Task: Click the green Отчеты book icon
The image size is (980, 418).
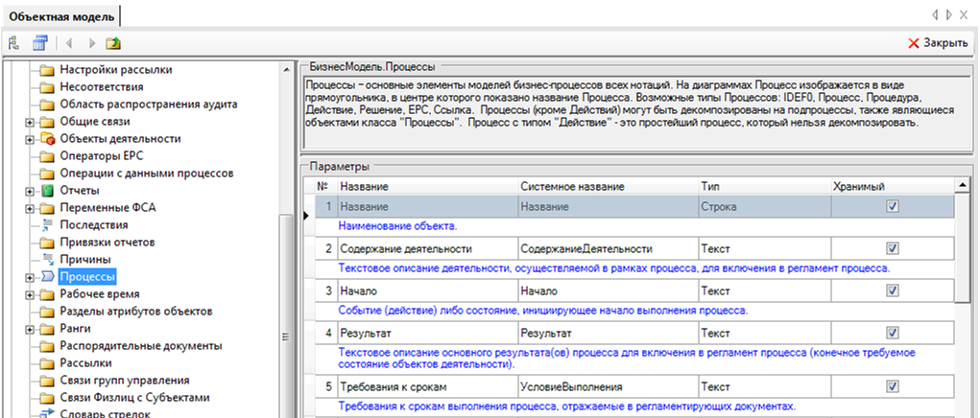Action: 47,191
